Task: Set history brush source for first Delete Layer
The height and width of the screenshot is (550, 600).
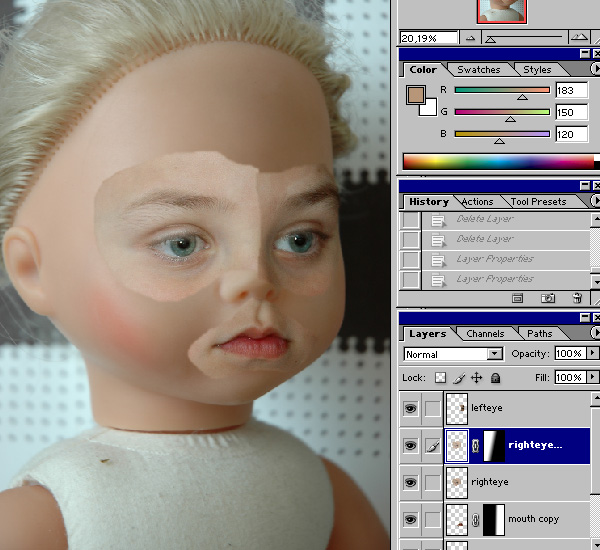Action: coord(410,220)
